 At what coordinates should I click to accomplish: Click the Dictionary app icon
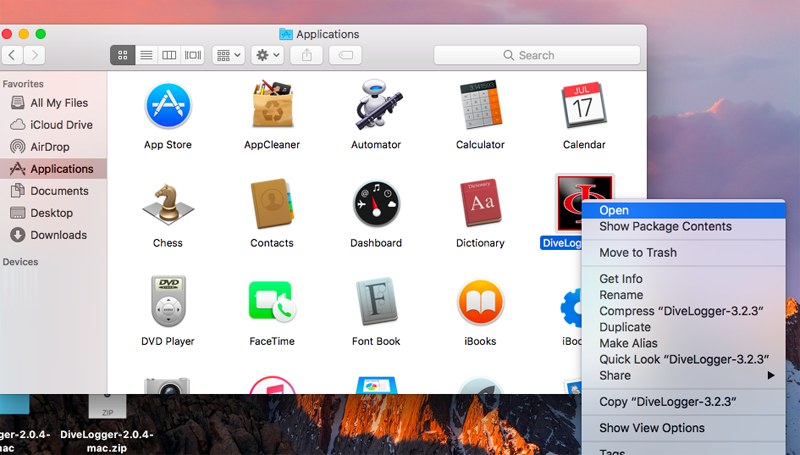click(481, 203)
